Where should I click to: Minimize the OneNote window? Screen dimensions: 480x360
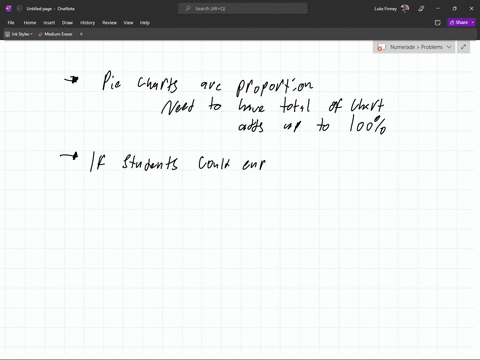point(438,9)
